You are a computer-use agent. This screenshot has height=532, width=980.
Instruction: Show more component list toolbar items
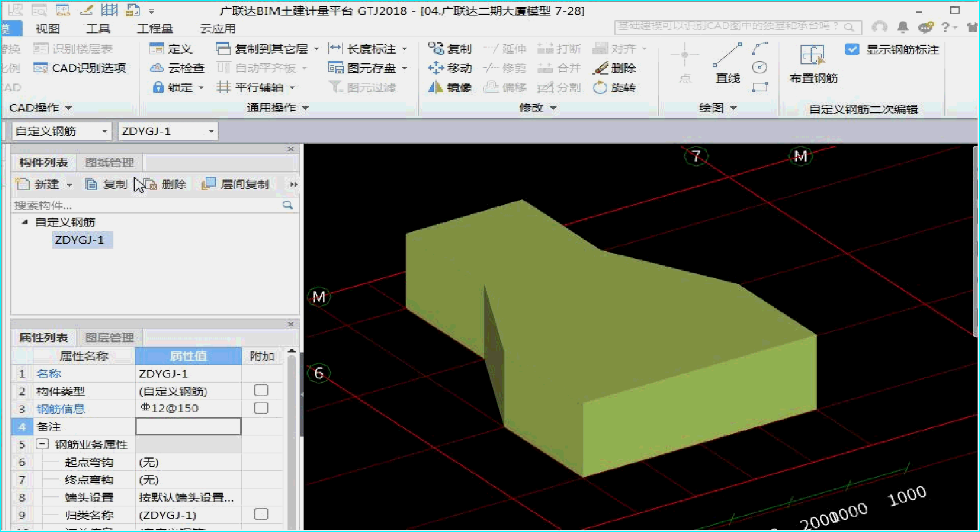[293, 184]
